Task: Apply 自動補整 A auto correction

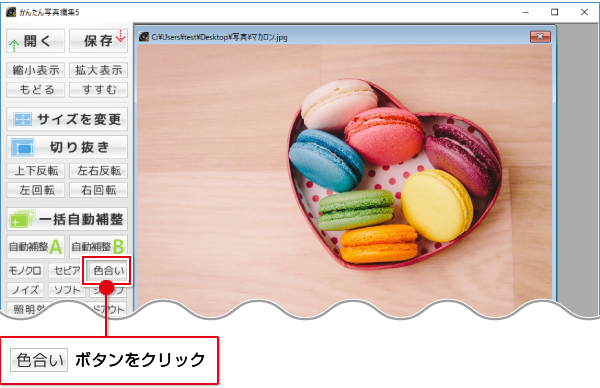Action: [x=36, y=247]
